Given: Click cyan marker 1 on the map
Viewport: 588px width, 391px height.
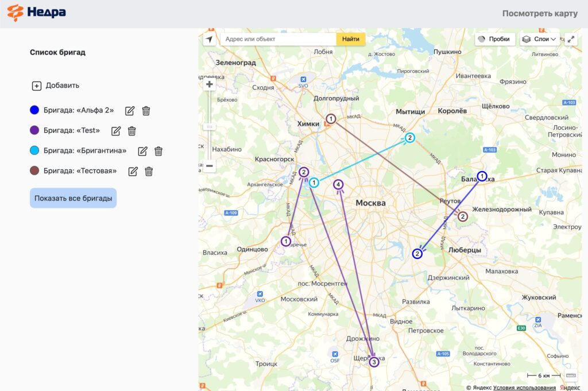Looking at the screenshot, I should [314, 183].
